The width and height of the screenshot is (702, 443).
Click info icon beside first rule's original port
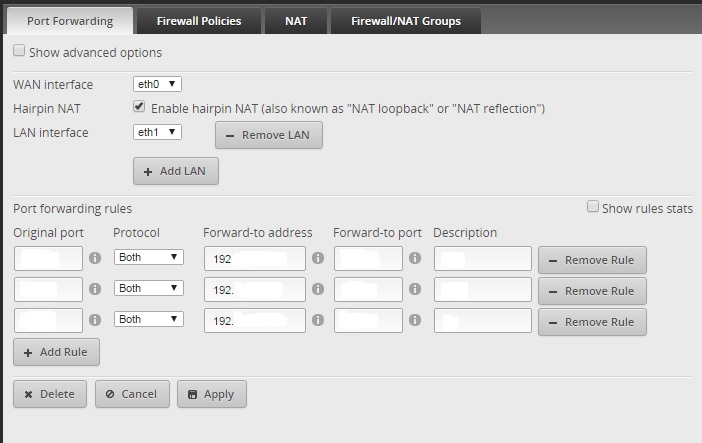(x=95, y=258)
